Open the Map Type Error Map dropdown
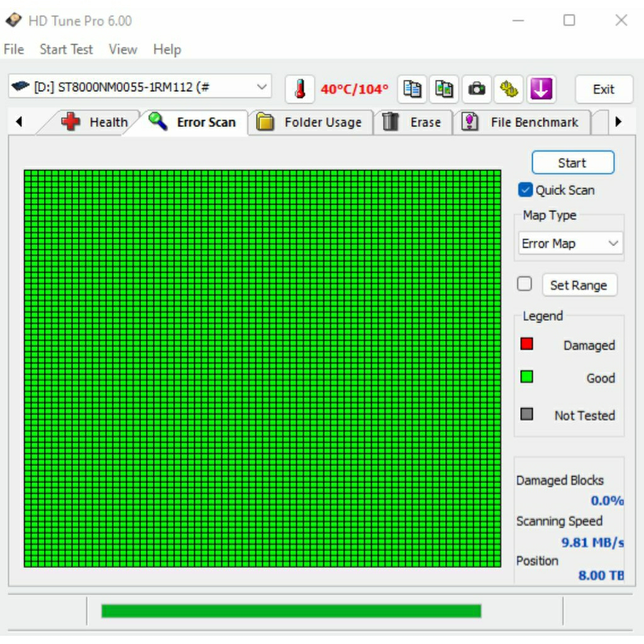644x644 pixels. click(x=570, y=243)
